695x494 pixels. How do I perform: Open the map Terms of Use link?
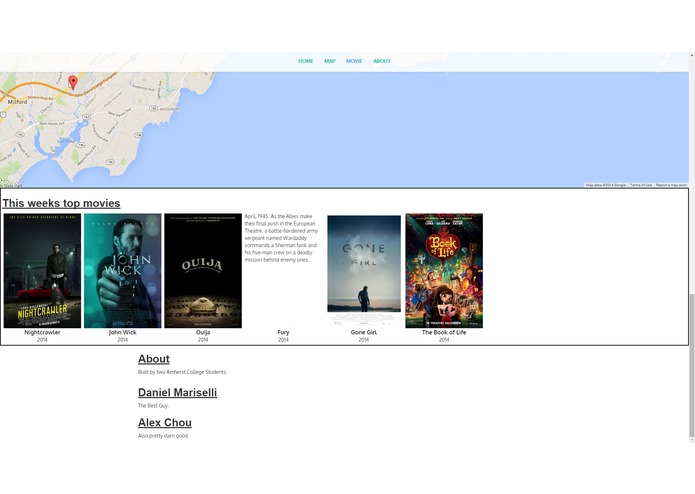(x=641, y=185)
